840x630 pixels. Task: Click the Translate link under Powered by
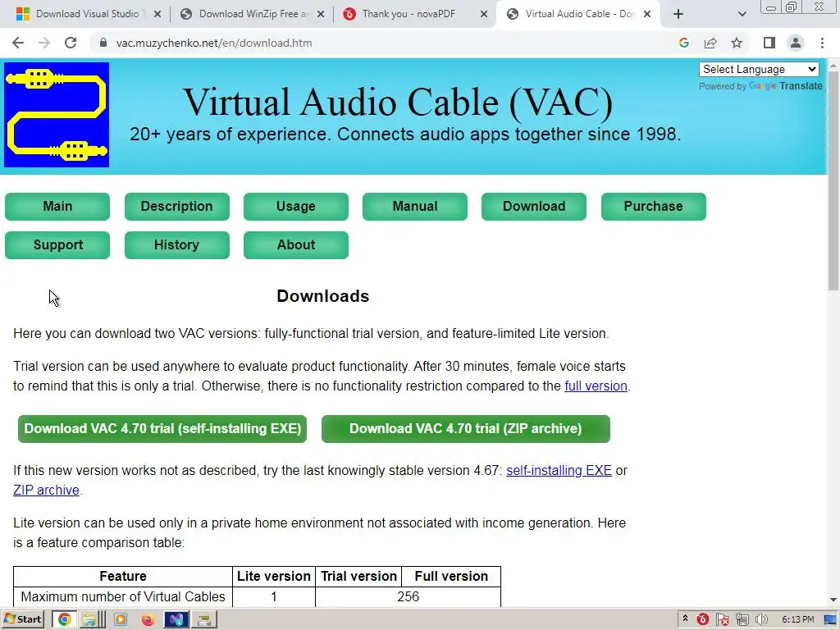click(x=801, y=85)
